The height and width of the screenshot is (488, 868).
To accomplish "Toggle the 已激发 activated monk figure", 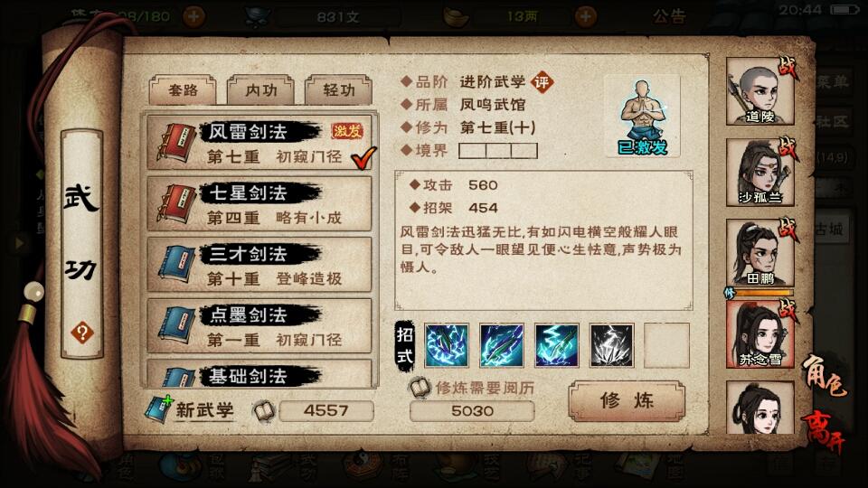I will [642, 117].
